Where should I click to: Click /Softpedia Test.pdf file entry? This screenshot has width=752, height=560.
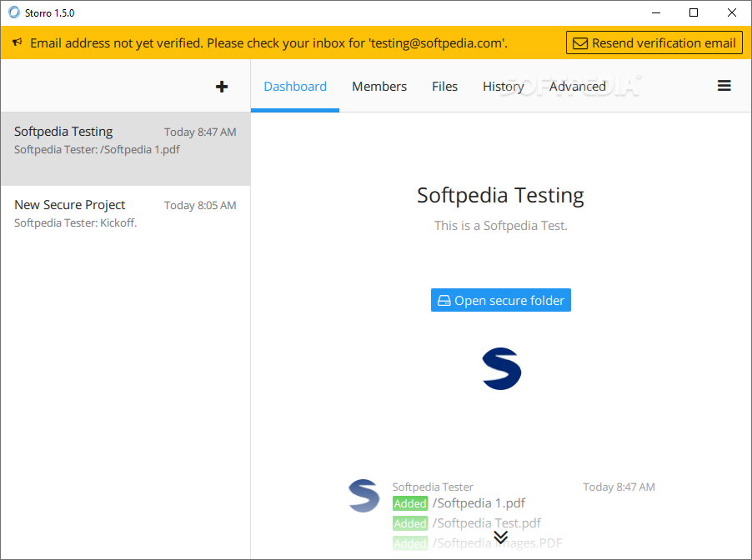point(486,523)
